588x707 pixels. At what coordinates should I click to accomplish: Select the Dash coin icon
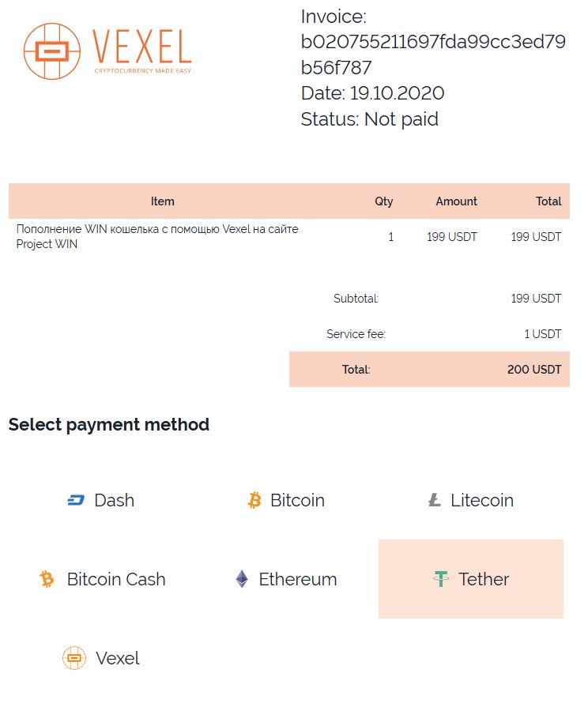(76, 500)
